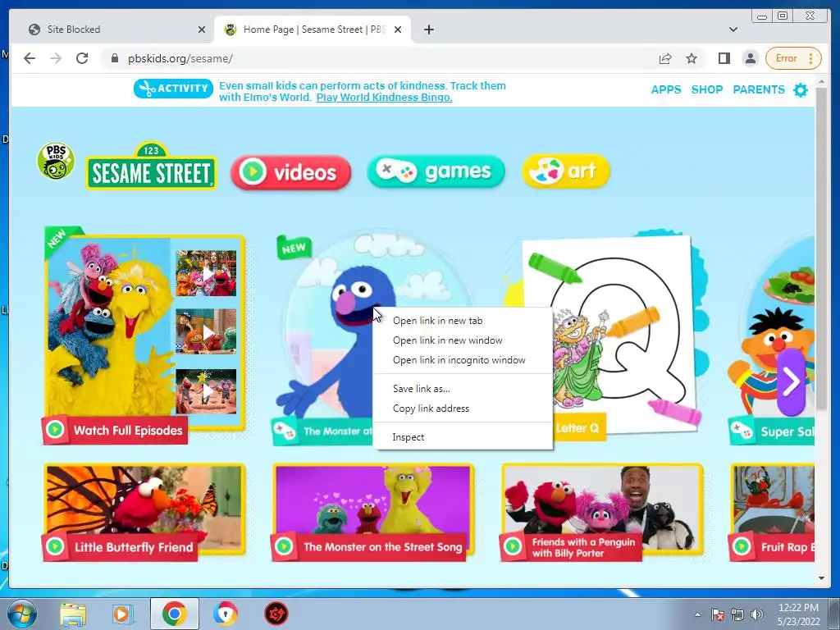Open Play World Kindness Bingo link

[x=384, y=98]
